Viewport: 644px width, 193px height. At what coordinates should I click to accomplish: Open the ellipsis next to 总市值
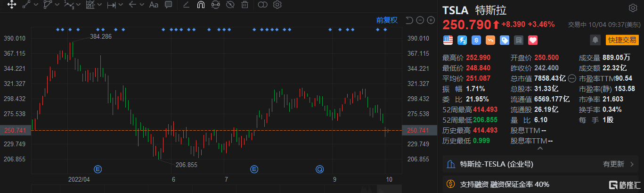coord(572,78)
